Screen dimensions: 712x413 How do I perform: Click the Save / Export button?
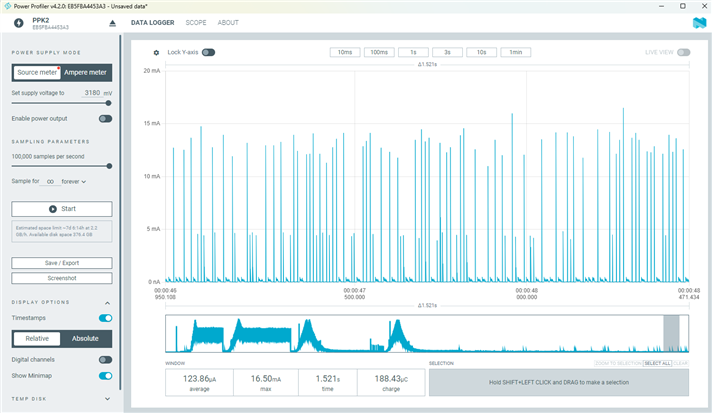click(x=62, y=263)
